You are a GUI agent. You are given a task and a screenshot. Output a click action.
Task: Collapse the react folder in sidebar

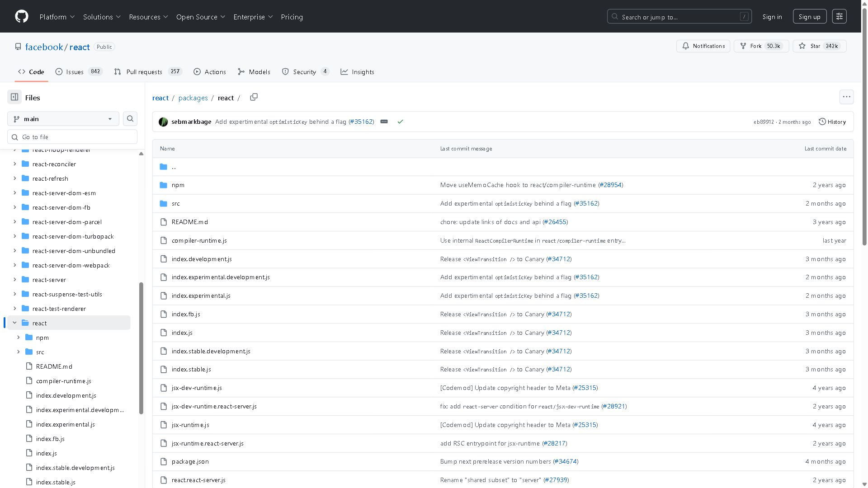point(14,323)
